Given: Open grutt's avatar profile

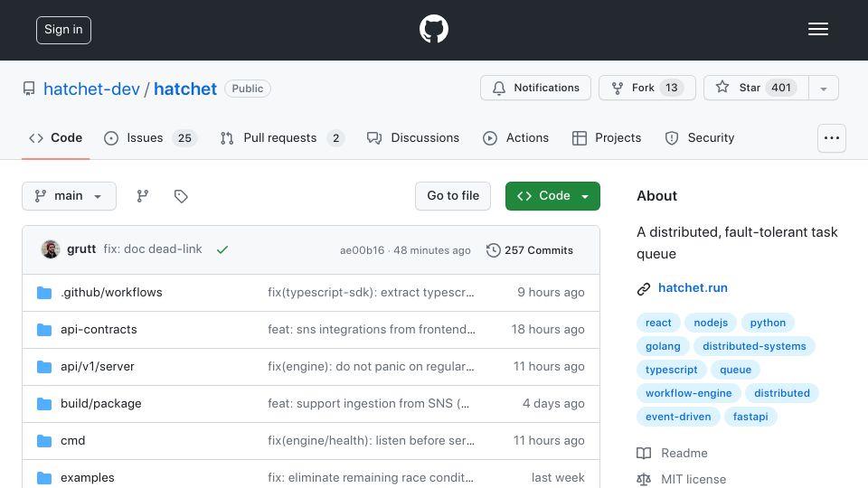Looking at the screenshot, I should 51,249.
